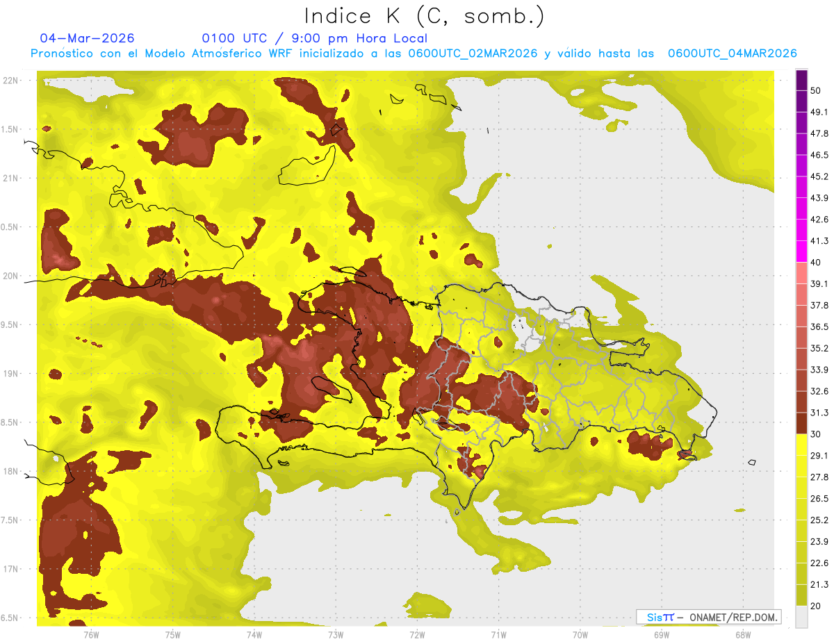
Task: Click the initialization timestamp '0600UTC_02MAR2026'
Action: pos(473,53)
